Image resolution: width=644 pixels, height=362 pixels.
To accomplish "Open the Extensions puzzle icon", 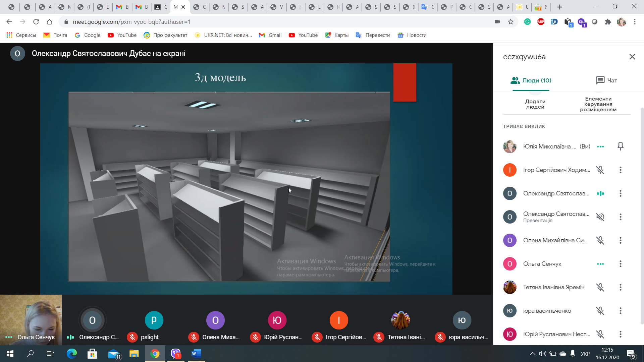I will click(x=608, y=22).
